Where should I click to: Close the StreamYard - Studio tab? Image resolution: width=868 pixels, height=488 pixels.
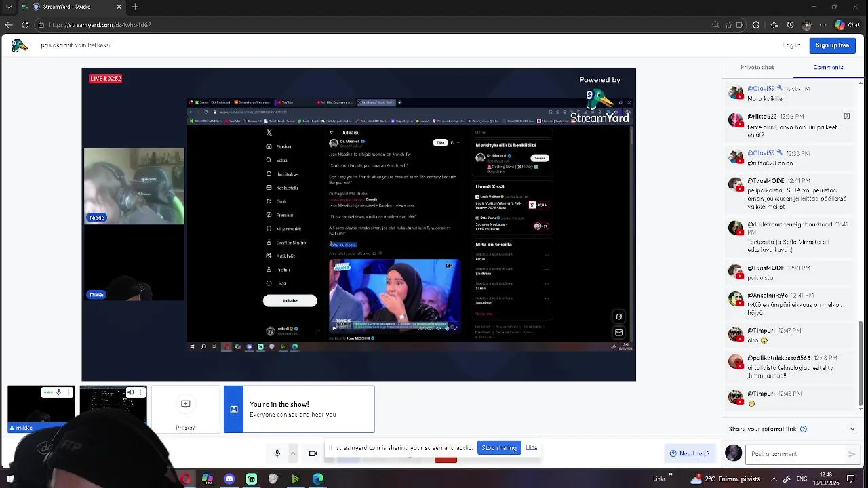(119, 7)
